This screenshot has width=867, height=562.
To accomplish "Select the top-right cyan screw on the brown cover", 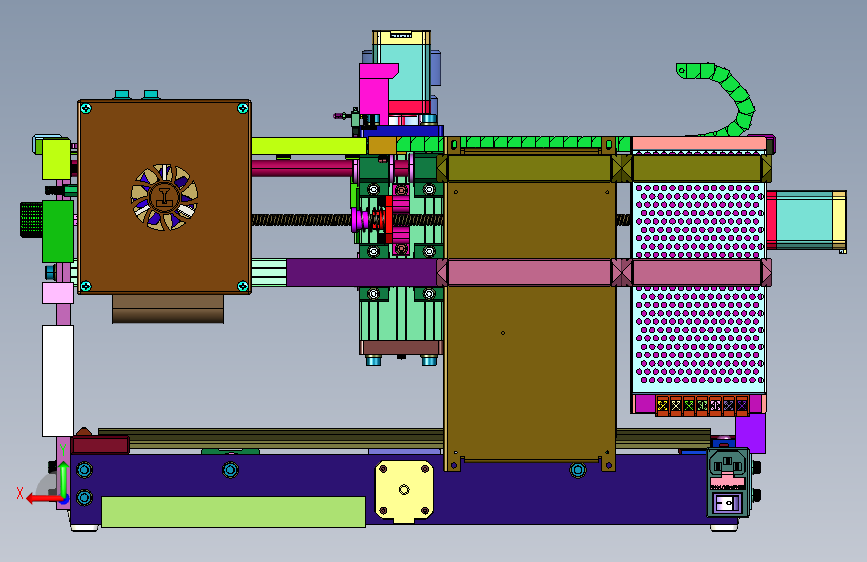I will (x=243, y=108).
